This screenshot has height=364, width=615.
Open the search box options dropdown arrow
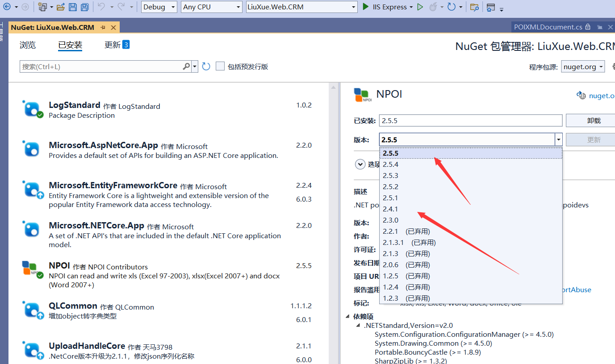pyautogui.click(x=195, y=66)
